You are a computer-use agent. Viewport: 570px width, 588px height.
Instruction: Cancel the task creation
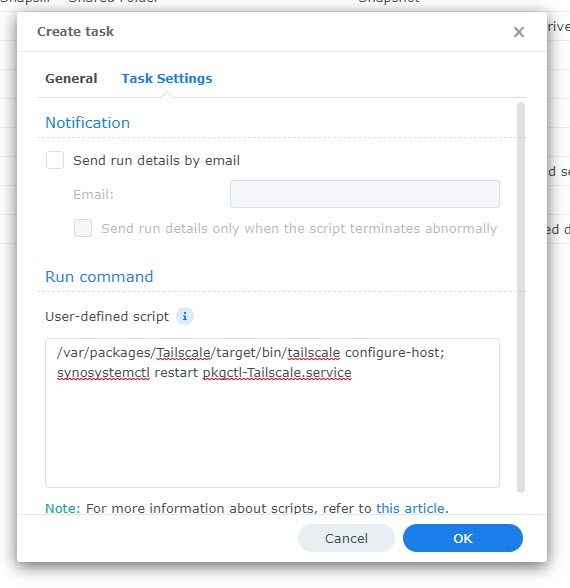(346, 538)
